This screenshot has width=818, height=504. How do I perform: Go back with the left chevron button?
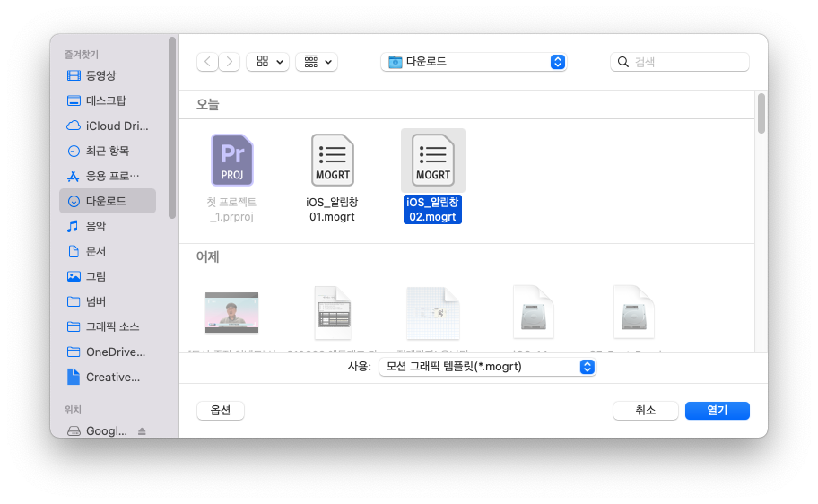207,62
